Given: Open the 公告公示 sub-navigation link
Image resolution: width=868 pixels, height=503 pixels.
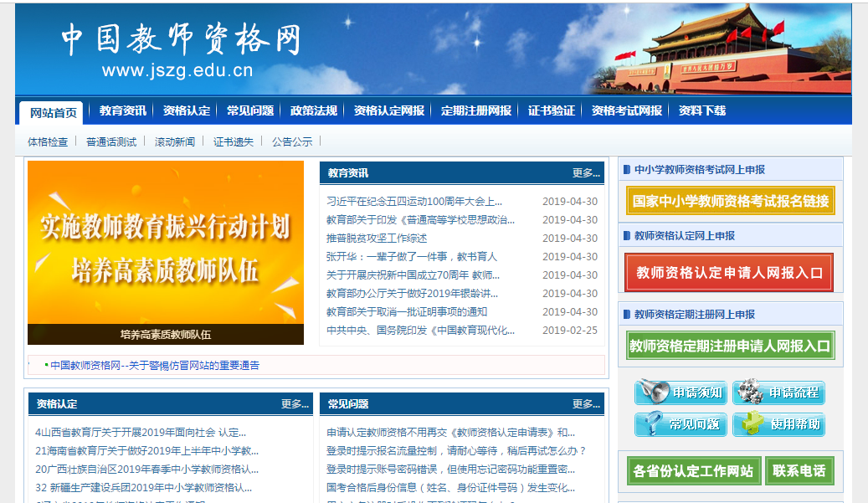Looking at the screenshot, I should point(292,142).
